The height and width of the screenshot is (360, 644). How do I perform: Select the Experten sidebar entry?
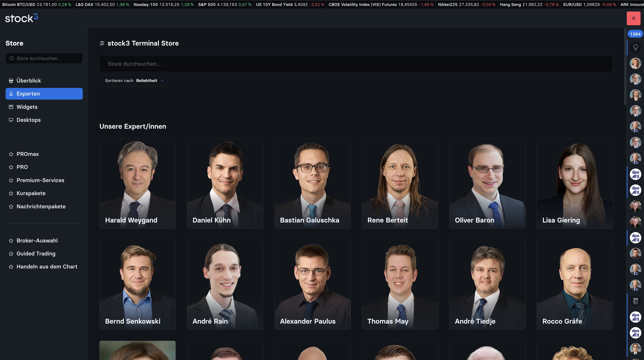pos(44,94)
